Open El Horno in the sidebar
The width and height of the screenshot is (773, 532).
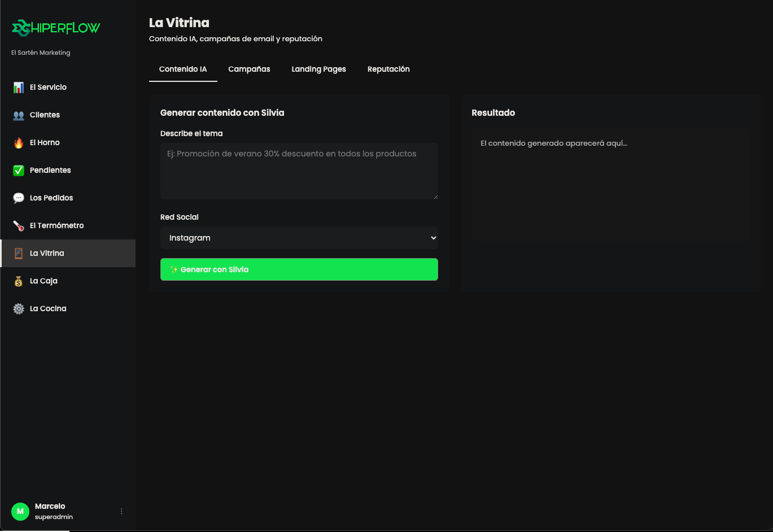(68, 143)
